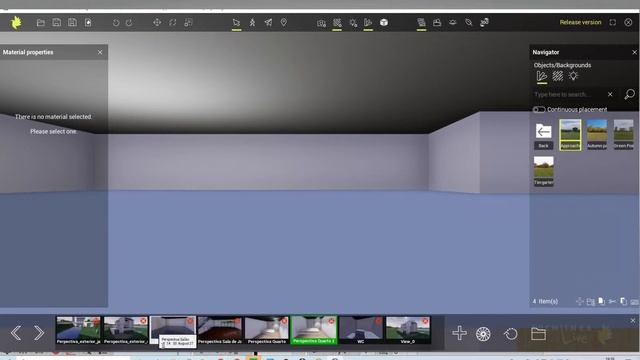Click the second floppy Save As icon

point(73,22)
